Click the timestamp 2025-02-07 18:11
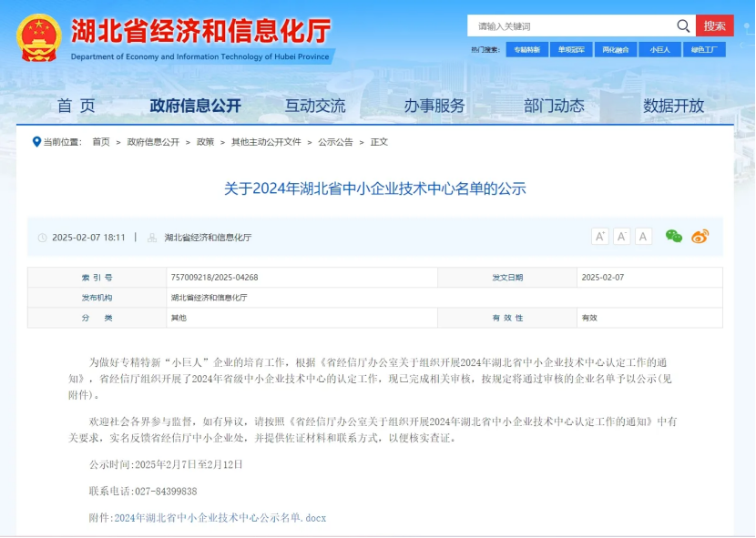This screenshot has width=756, height=538. [88, 238]
